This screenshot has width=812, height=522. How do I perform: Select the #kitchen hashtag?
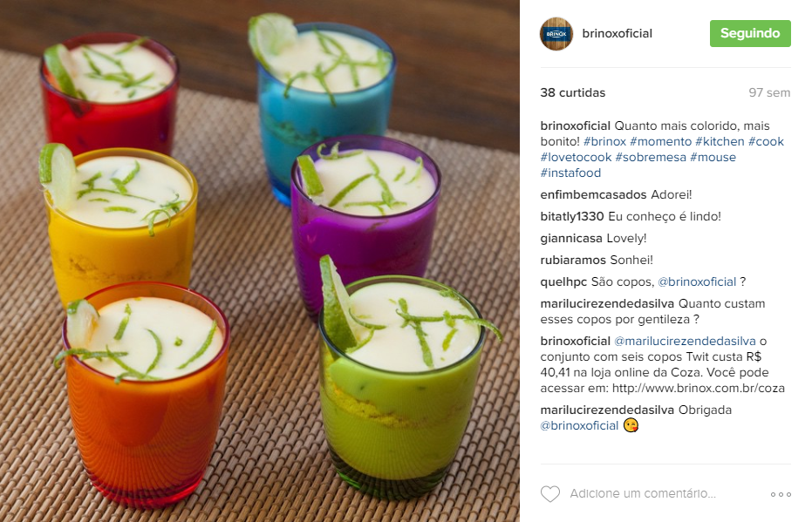720,142
